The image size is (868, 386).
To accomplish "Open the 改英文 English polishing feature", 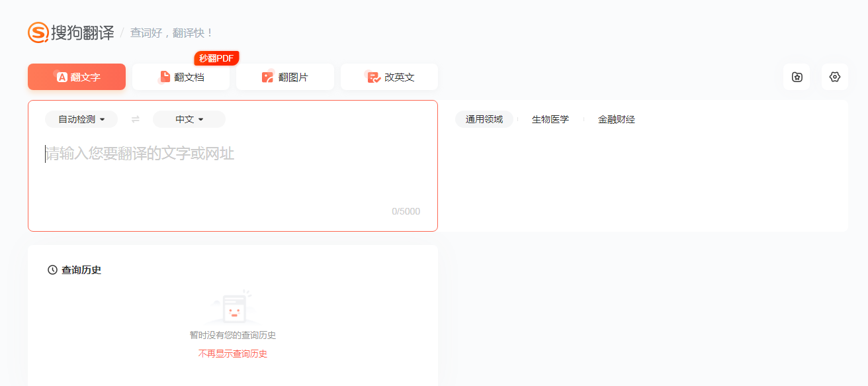I will (x=389, y=76).
